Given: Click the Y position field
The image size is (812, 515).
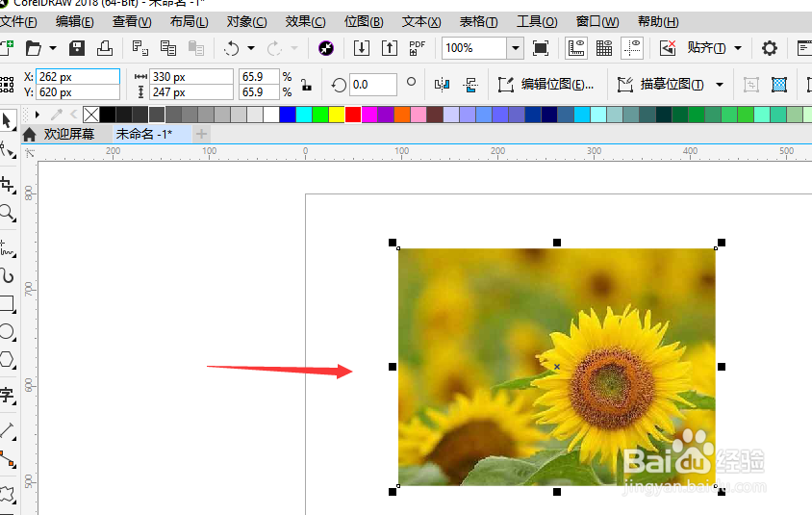Looking at the screenshot, I should pos(78,92).
